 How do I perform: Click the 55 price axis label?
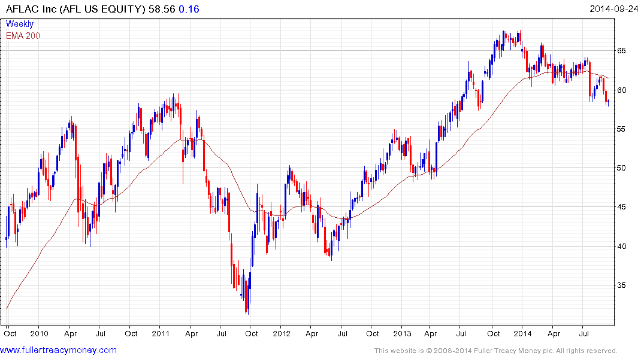coord(621,129)
